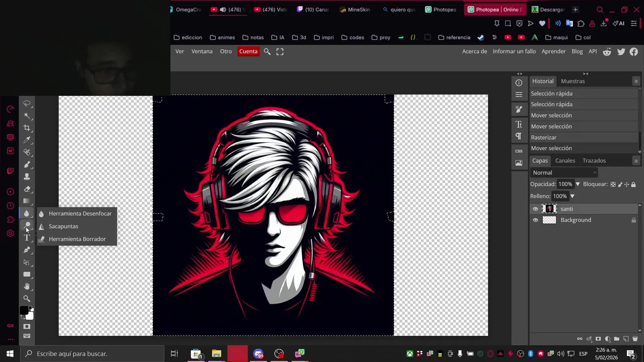This screenshot has height=362, width=644.
Task: Open the image info panel icon
Action: 519,163
